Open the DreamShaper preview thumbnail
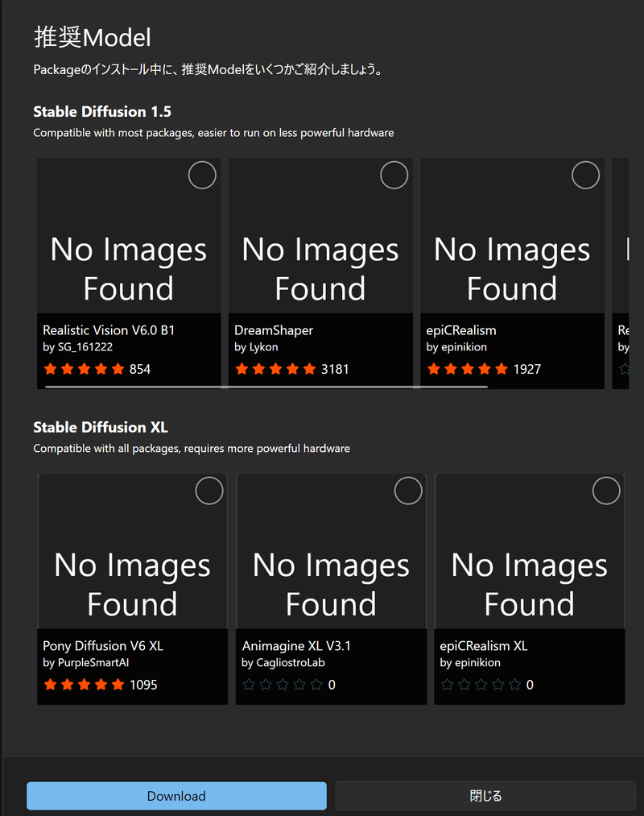The width and height of the screenshot is (644, 816). click(320, 236)
